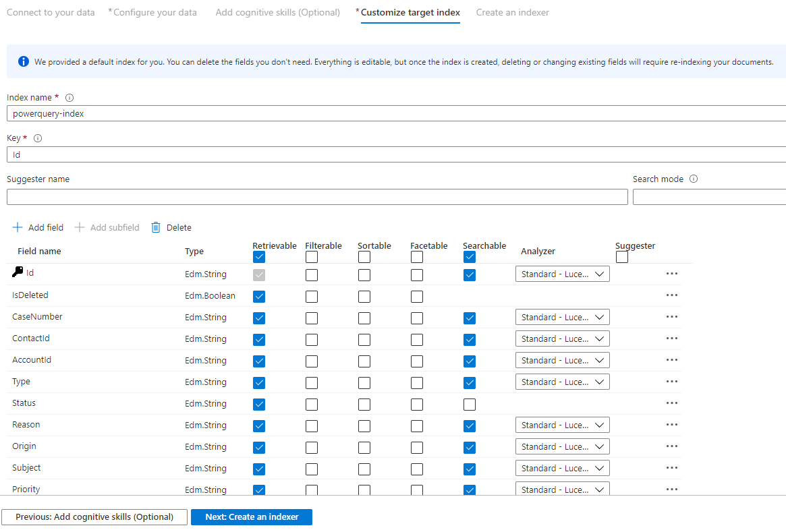786x532 pixels.
Task: Open the more options ellipsis for Status row
Action: click(x=672, y=403)
